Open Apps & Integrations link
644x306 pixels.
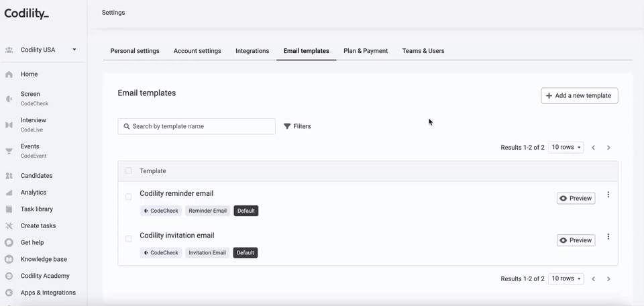coord(48,293)
